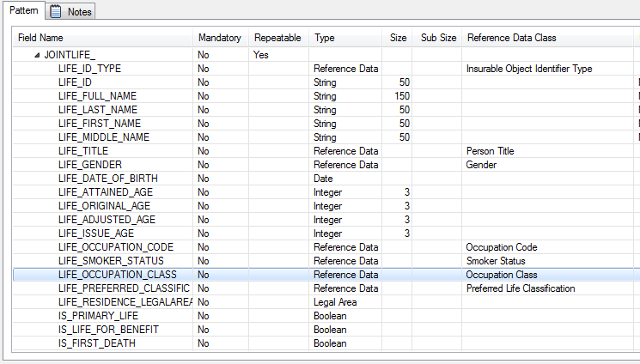Select the LIFE_DATE_OF_BIRTH field
The image size is (640, 364).
pos(107,179)
